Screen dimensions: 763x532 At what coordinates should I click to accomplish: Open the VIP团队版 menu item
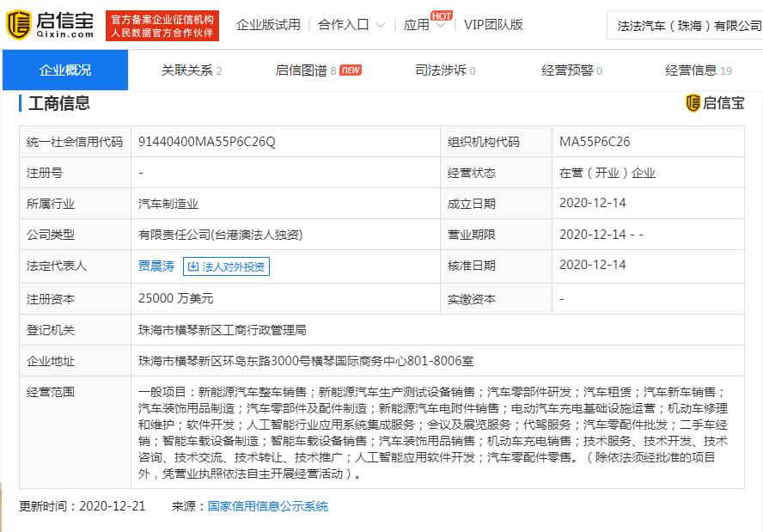(x=493, y=25)
